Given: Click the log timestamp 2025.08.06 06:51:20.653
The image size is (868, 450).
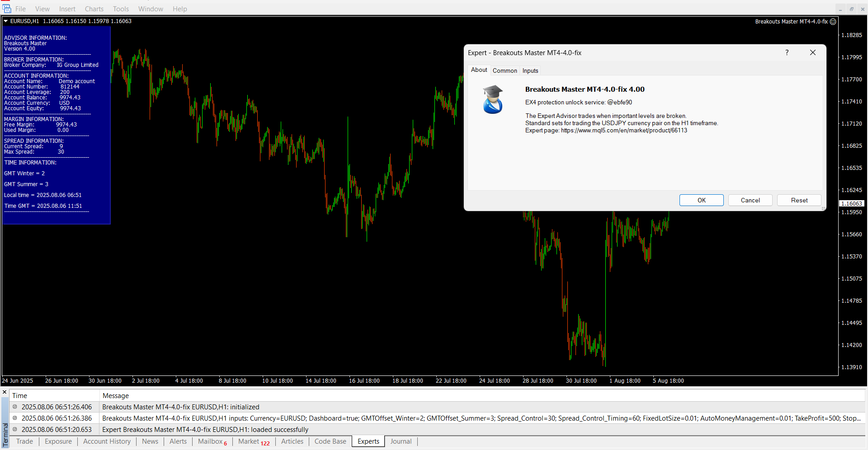Looking at the screenshot, I should (x=57, y=429).
